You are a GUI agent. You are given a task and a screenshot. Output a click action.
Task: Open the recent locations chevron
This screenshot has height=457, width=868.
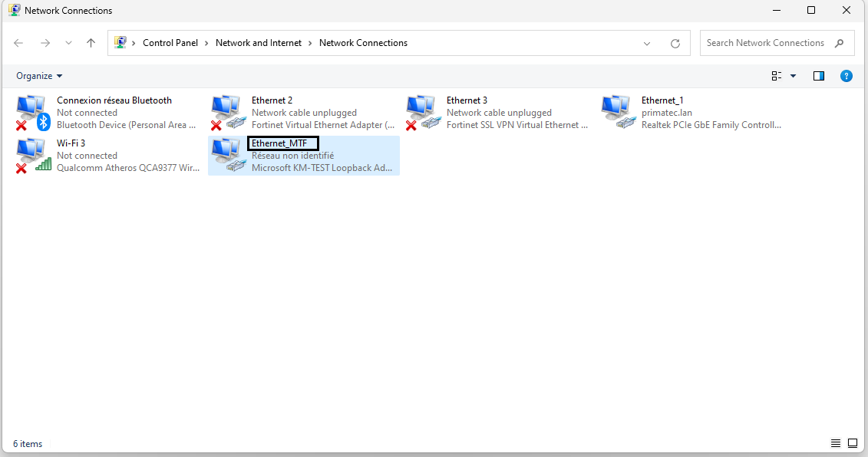[x=68, y=43]
